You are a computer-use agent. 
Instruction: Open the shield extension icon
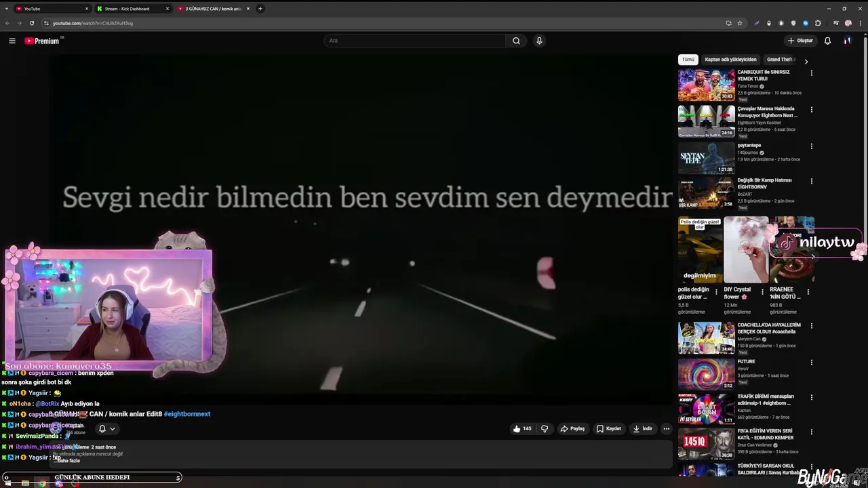793,23
